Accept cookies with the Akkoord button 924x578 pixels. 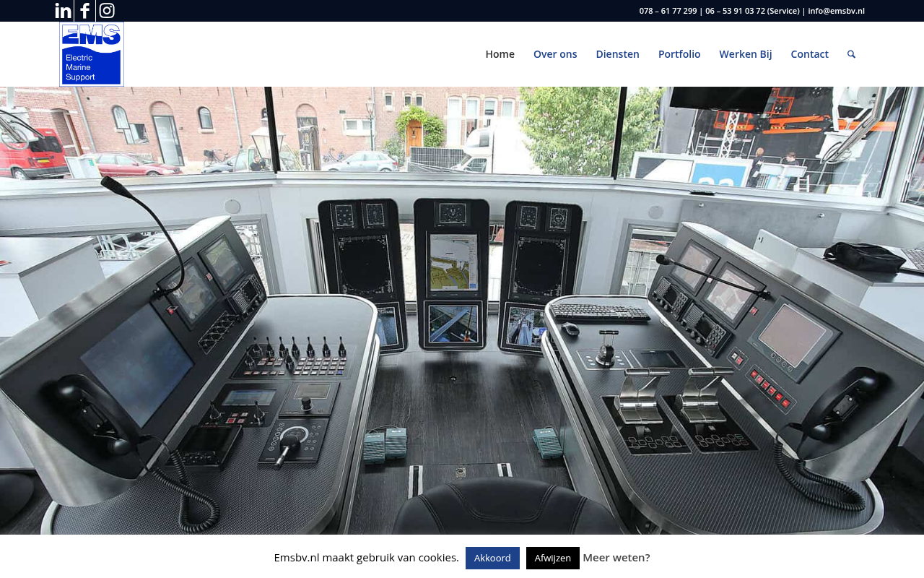coord(492,558)
